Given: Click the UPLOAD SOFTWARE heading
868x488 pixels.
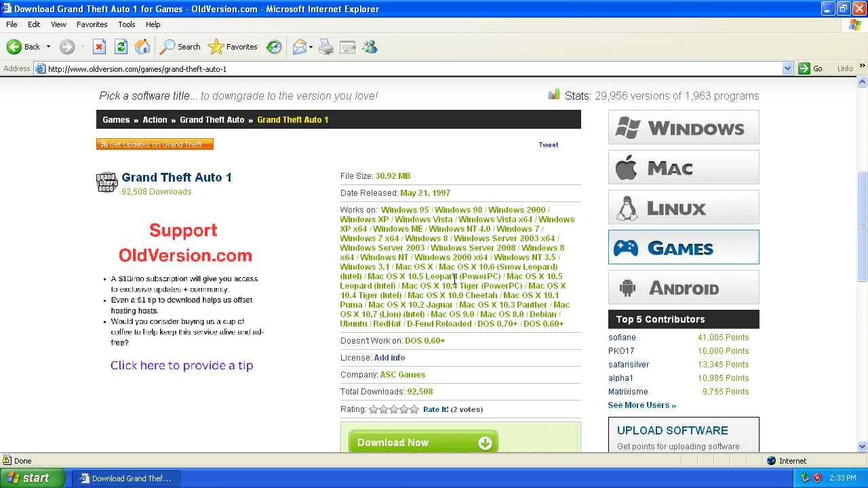Looking at the screenshot, I should click(673, 430).
